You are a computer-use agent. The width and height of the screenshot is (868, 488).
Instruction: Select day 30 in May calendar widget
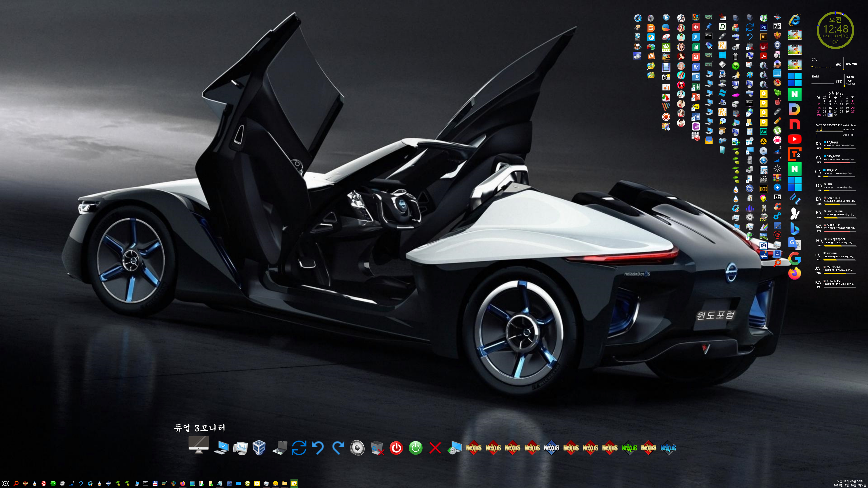coord(830,115)
